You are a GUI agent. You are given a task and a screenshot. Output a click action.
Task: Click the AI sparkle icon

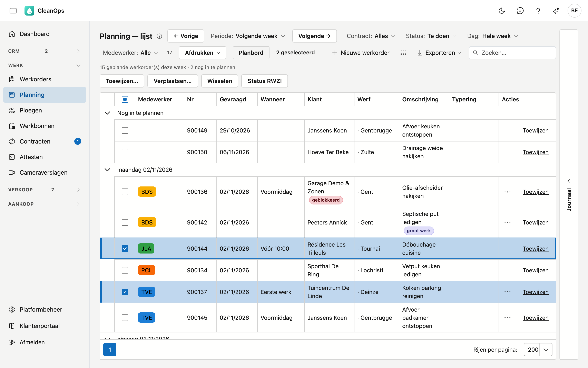(x=556, y=10)
